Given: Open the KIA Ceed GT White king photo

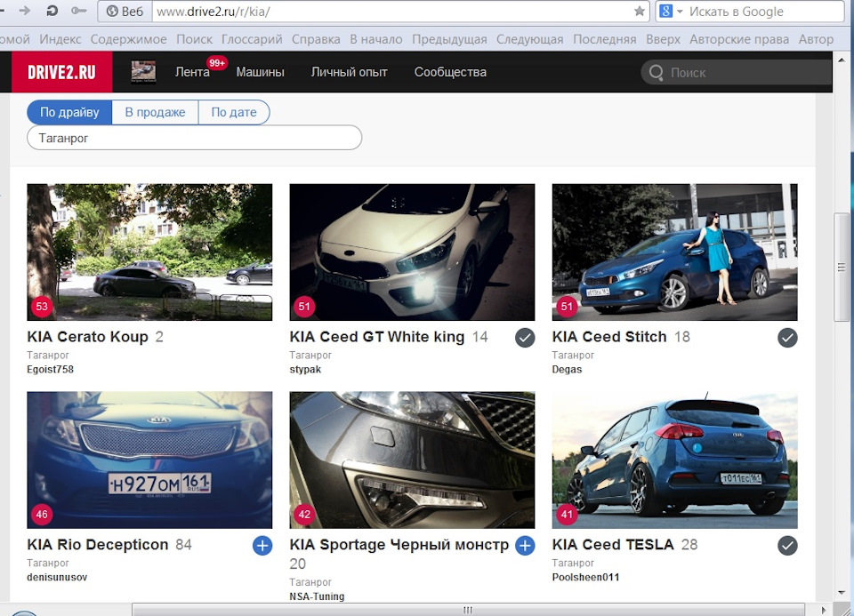Looking at the screenshot, I should click(x=412, y=252).
